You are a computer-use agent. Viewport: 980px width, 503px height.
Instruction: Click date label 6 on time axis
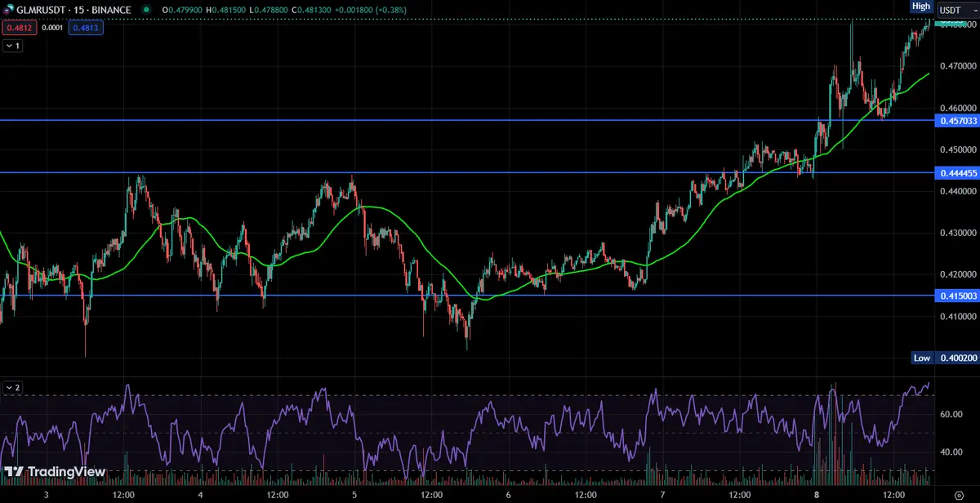(x=509, y=495)
